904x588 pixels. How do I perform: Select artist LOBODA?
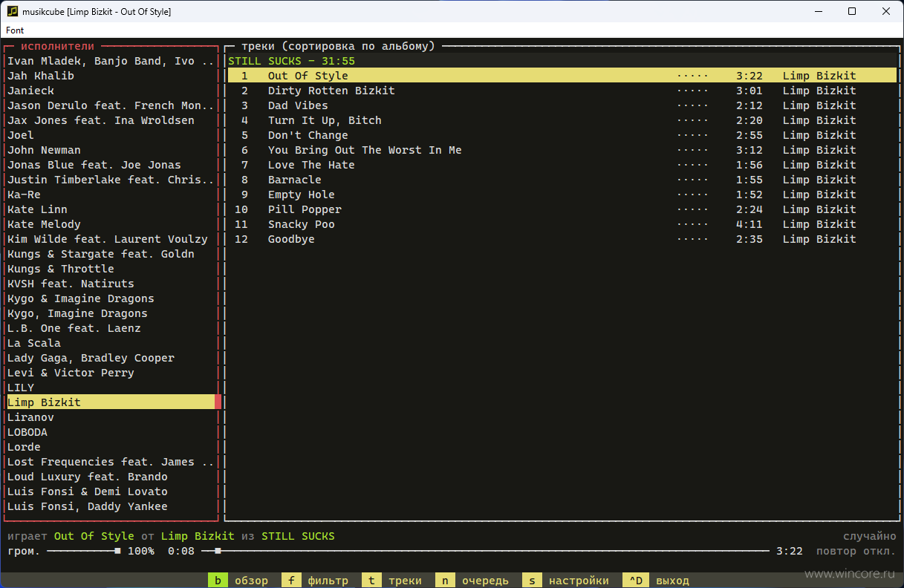[110, 432]
